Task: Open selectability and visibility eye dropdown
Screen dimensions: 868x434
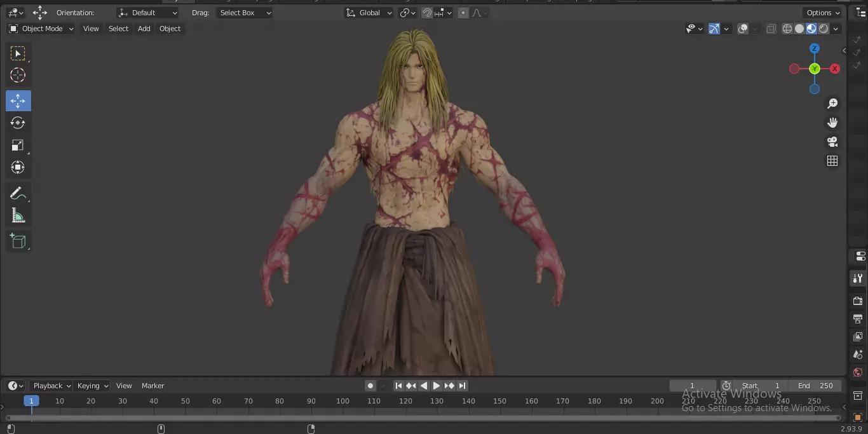Action: coord(695,29)
